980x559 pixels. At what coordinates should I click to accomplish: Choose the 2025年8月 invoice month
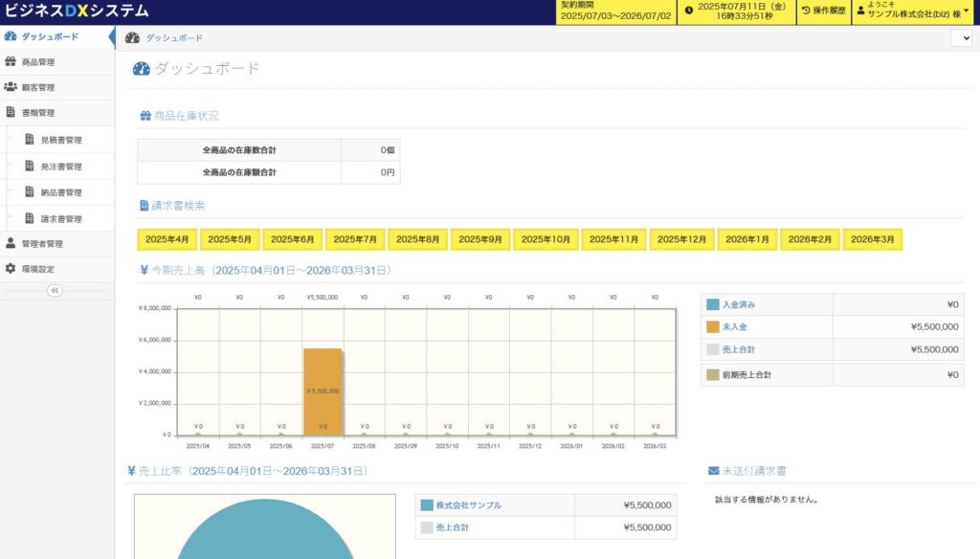point(417,239)
